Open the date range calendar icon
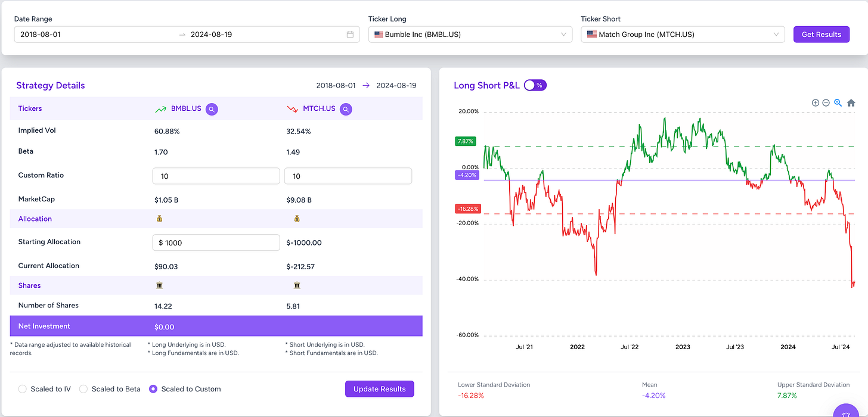Viewport: 868px width, 417px height. (350, 35)
